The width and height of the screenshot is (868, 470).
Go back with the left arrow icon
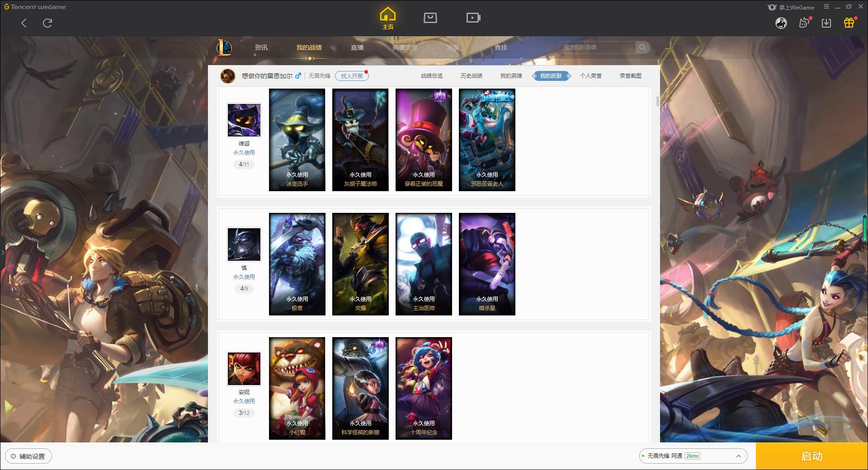coord(24,23)
